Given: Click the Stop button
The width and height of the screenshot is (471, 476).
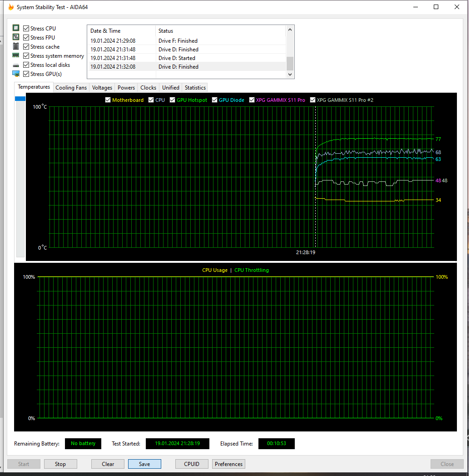Looking at the screenshot, I should 60,464.
